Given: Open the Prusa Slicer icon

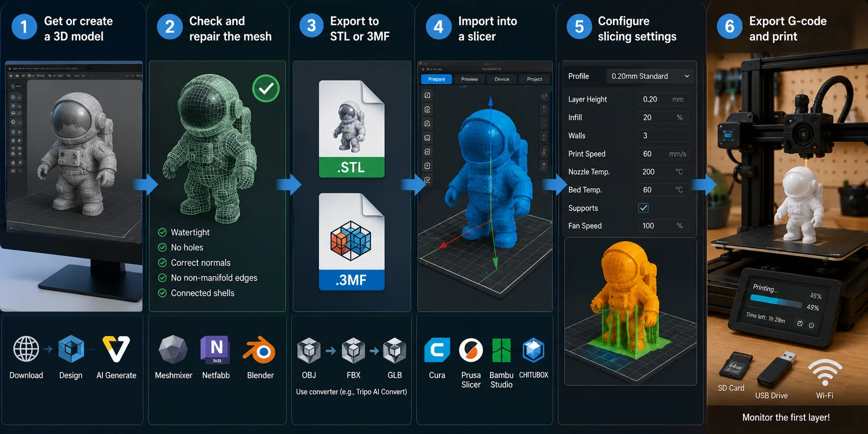Looking at the screenshot, I should point(471,350).
